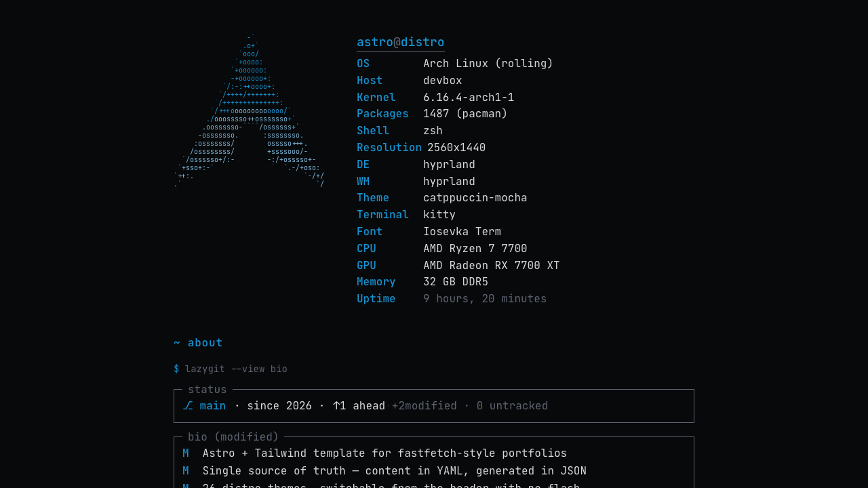Select the line starting 'Single source of truth'

point(395,471)
